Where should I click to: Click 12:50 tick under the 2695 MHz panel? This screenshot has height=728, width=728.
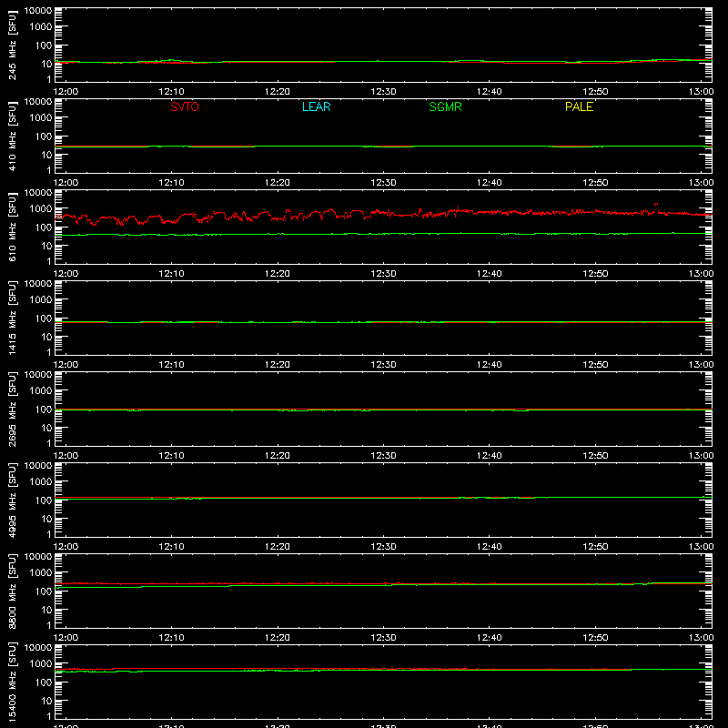[595, 456]
